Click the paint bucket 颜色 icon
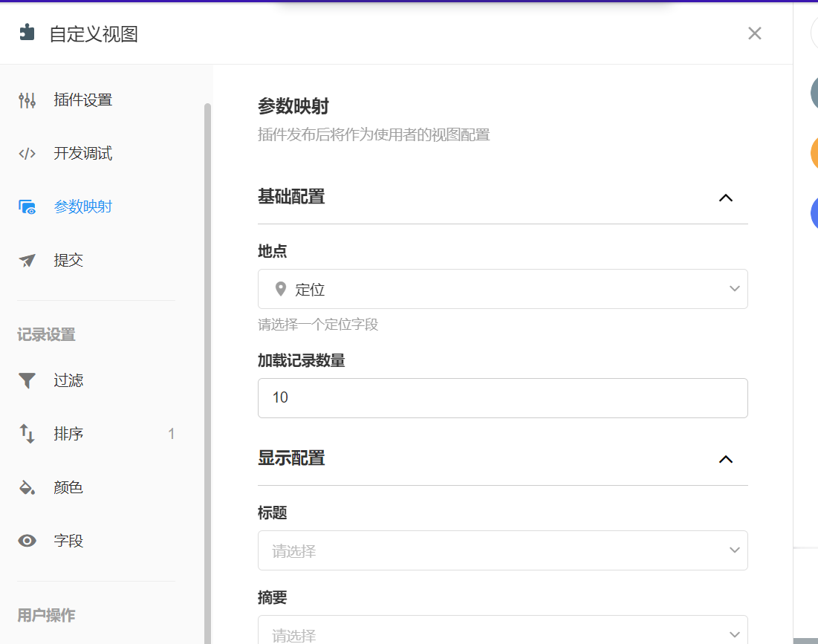The width and height of the screenshot is (818, 644). 27,488
